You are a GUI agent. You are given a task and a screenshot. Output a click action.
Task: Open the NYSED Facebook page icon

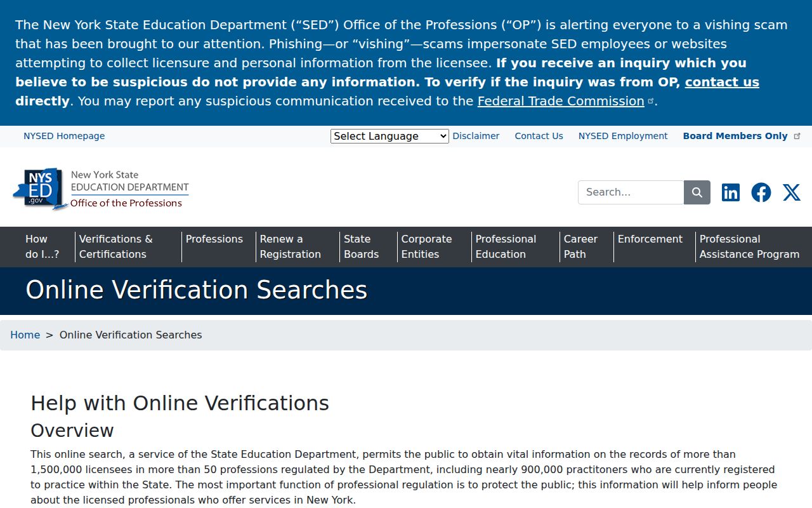pos(761,192)
